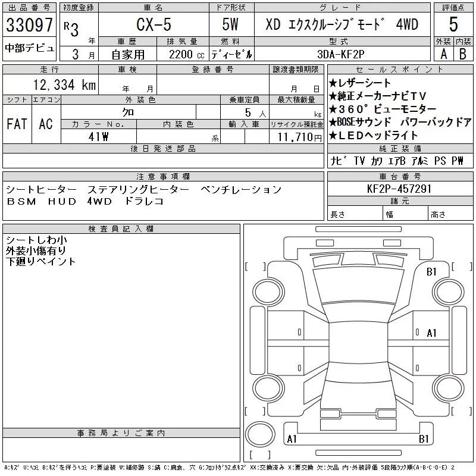Click the air conditioner value "AC"
Image resolution: width=476 pixels, height=476 pixels.
[x=46, y=124]
